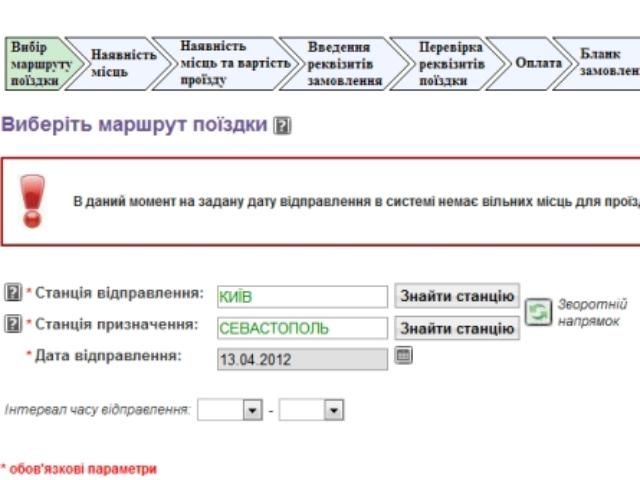Click the Інтервал часу відправлення label
This screenshot has height=480, width=640.
coord(98,409)
